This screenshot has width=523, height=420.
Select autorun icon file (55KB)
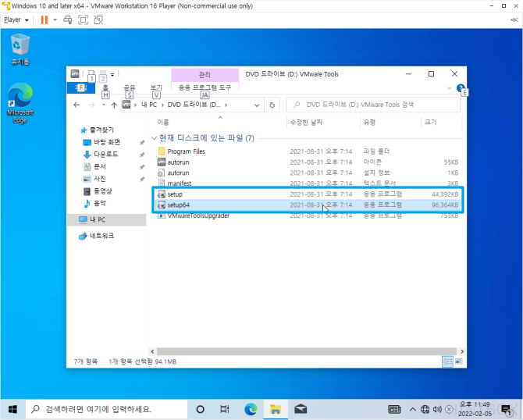(x=308, y=162)
